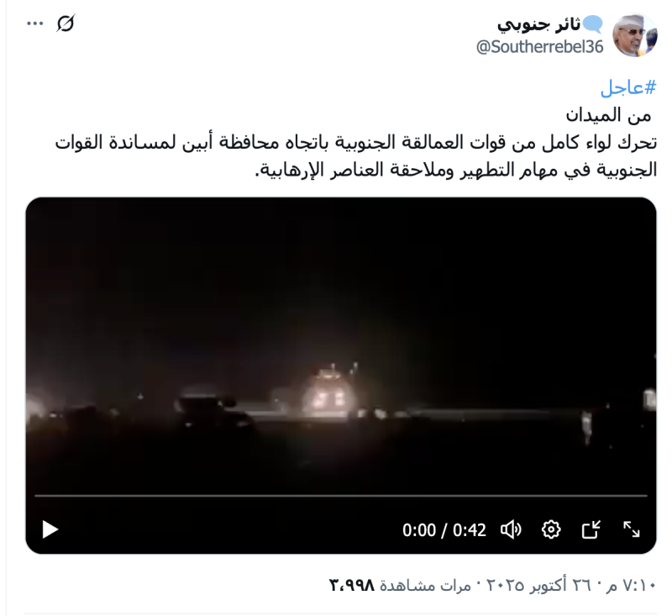Open the profile avatar of ثائر جنوبي
The width and height of the screenshot is (672, 616).
(635, 35)
